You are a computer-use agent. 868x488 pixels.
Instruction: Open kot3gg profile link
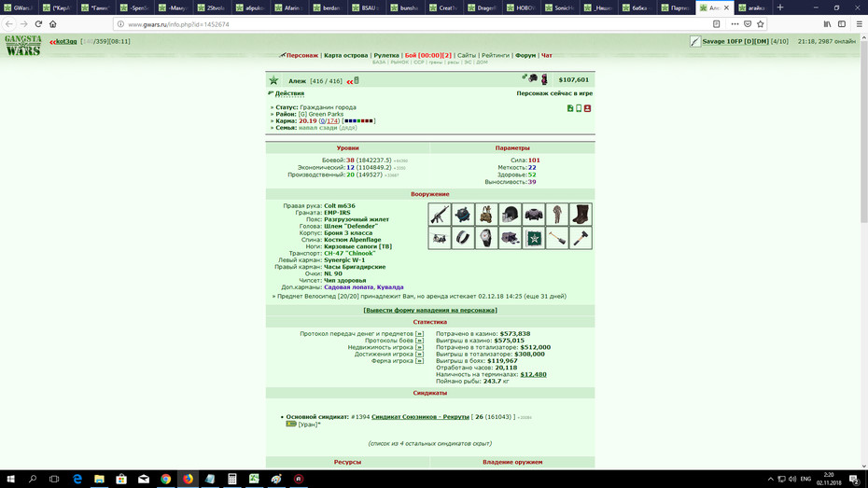coord(66,41)
